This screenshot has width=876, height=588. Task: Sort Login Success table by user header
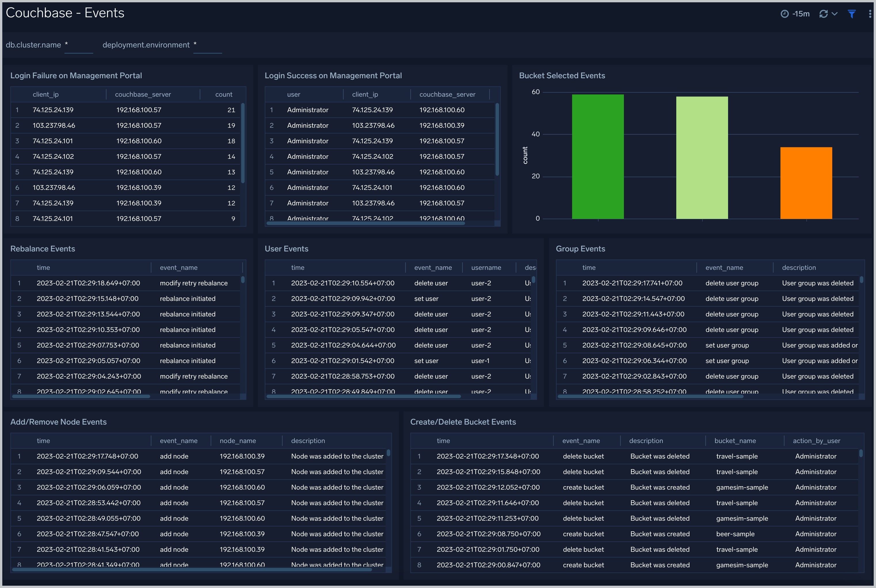[x=293, y=94]
